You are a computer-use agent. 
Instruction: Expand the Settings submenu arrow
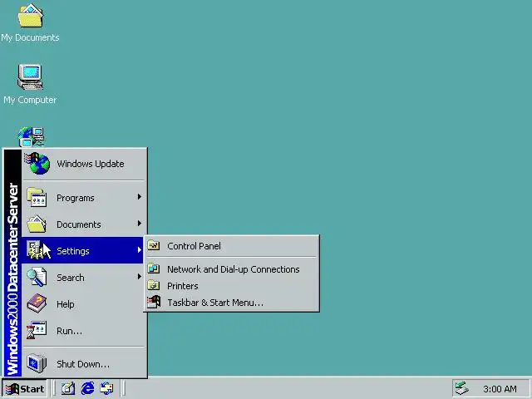pyautogui.click(x=139, y=250)
